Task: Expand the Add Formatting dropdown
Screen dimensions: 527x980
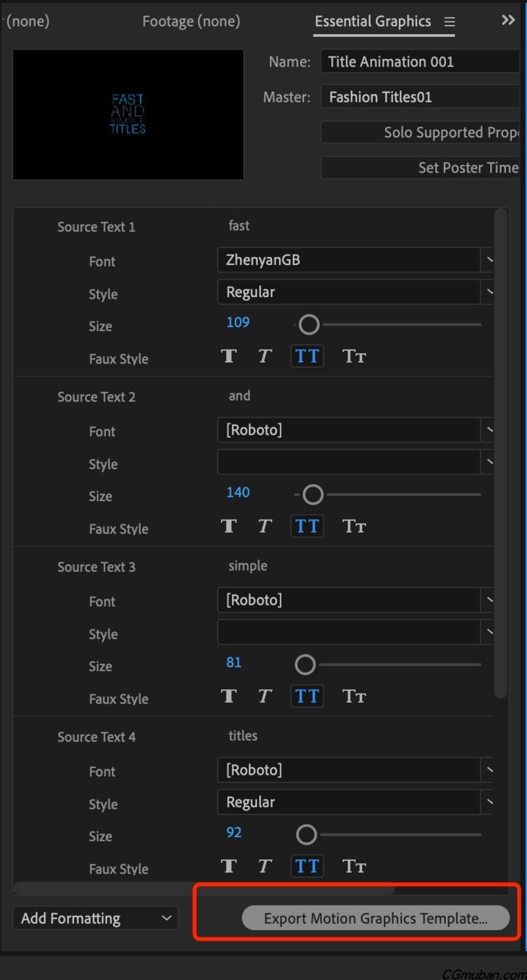Action: [x=95, y=918]
